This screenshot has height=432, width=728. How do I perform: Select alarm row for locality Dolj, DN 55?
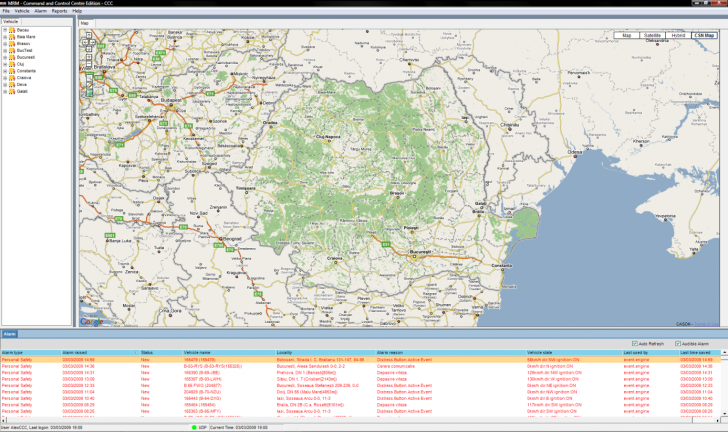coord(361,392)
